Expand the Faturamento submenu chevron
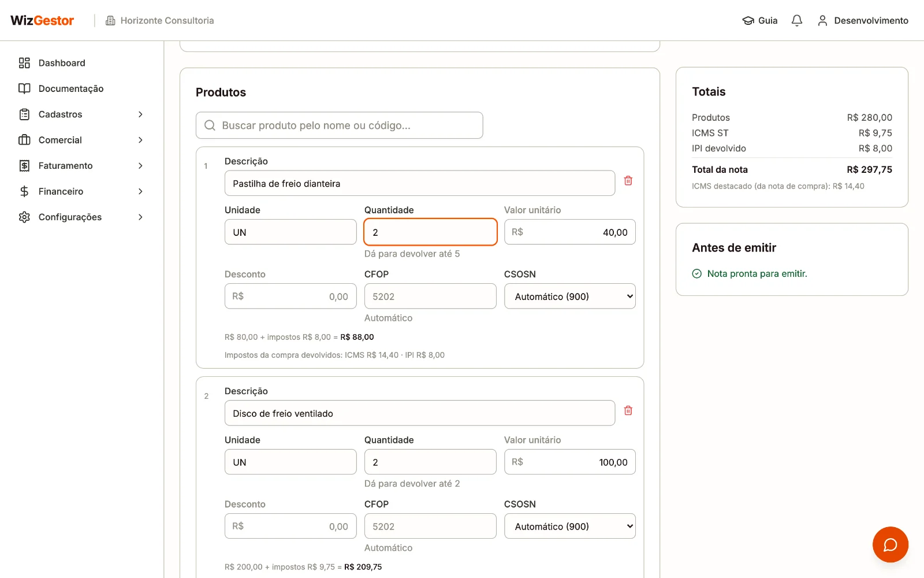The image size is (924, 578). click(x=140, y=166)
